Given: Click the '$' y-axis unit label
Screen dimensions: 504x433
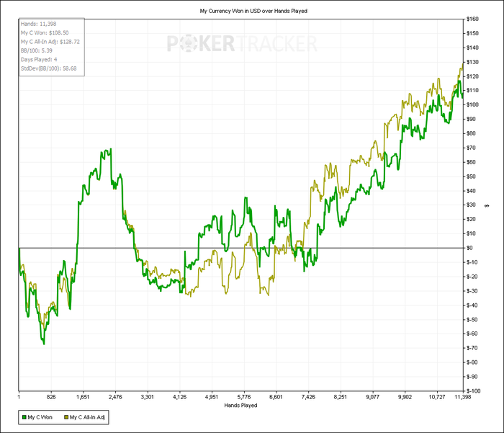Looking at the screenshot, I should [487, 205].
